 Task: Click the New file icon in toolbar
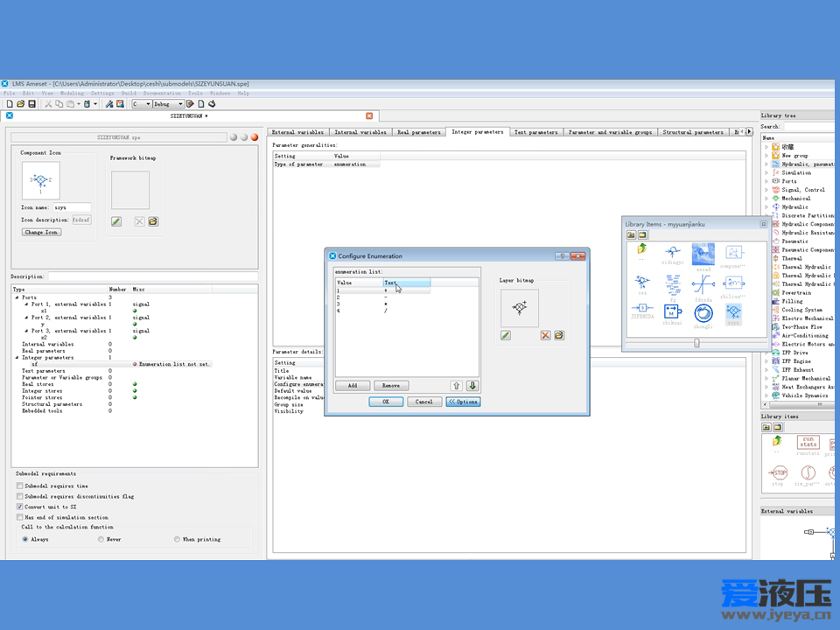tap(9, 104)
